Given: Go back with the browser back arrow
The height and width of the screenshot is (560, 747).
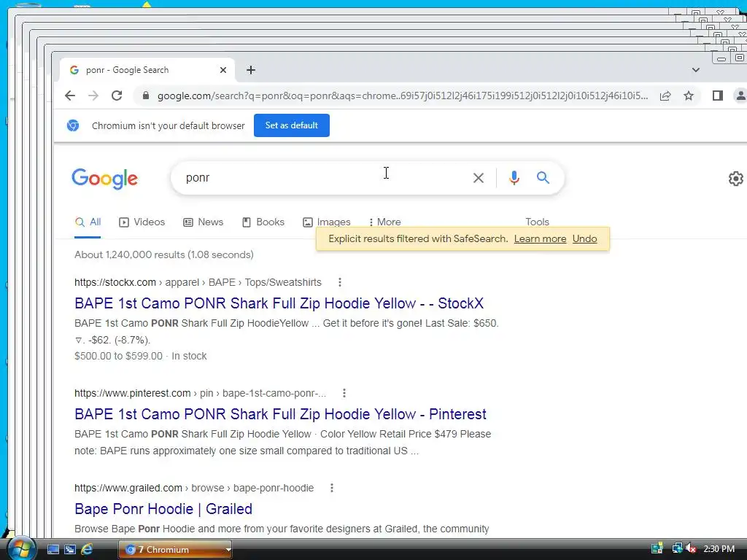Looking at the screenshot, I should [x=70, y=96].
